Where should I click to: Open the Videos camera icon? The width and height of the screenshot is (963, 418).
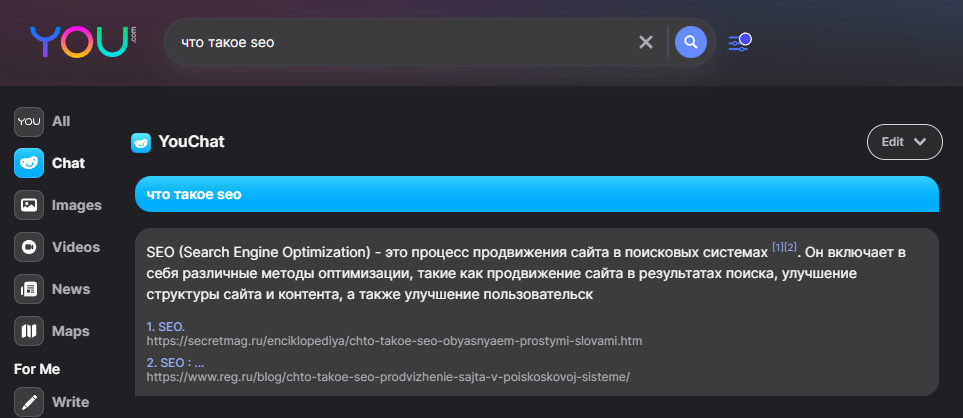pyautogui.click(x=29, y=247)
